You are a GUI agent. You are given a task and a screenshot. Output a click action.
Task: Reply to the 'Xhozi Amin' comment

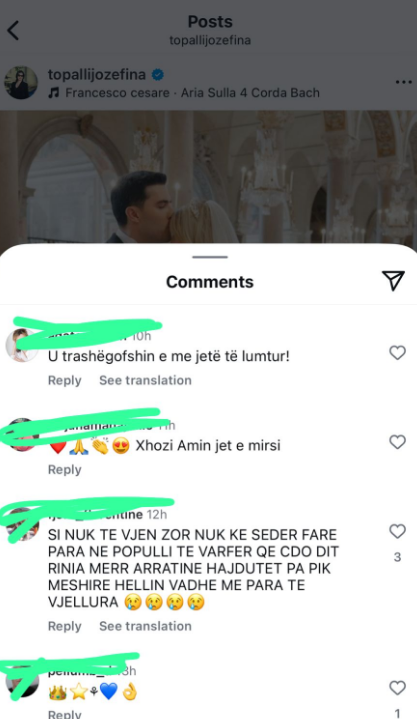[65, 470]
